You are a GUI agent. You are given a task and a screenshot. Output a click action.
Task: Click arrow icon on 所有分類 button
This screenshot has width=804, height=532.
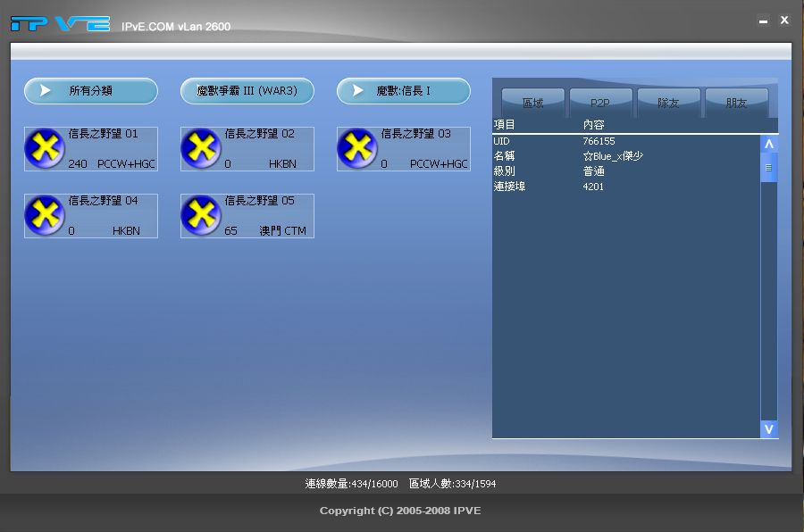(46, 91)
